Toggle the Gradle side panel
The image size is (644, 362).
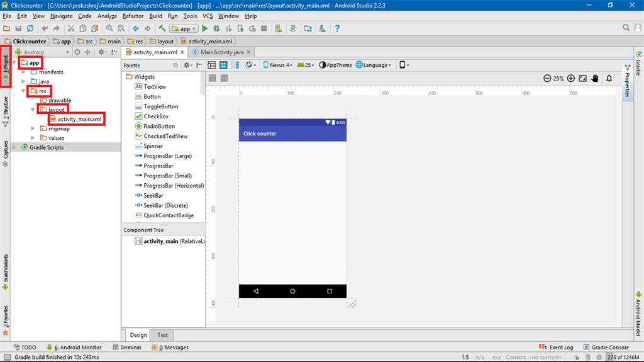click(x=639, y=64)
